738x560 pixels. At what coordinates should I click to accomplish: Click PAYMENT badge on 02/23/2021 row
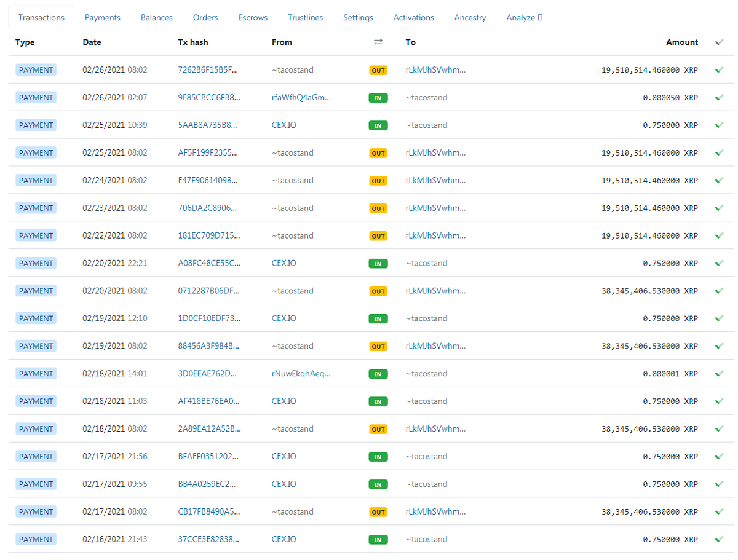point(36,208)
